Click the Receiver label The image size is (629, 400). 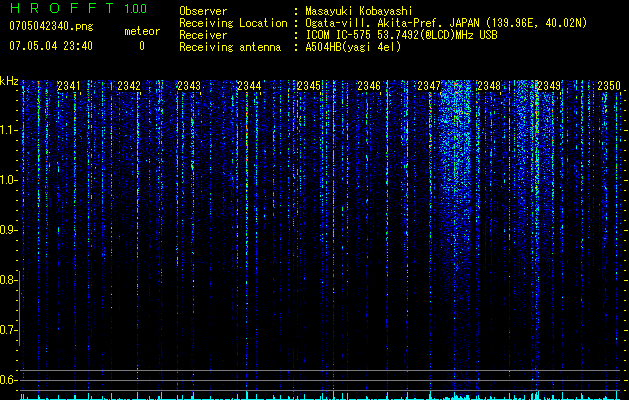click(203, 35)
